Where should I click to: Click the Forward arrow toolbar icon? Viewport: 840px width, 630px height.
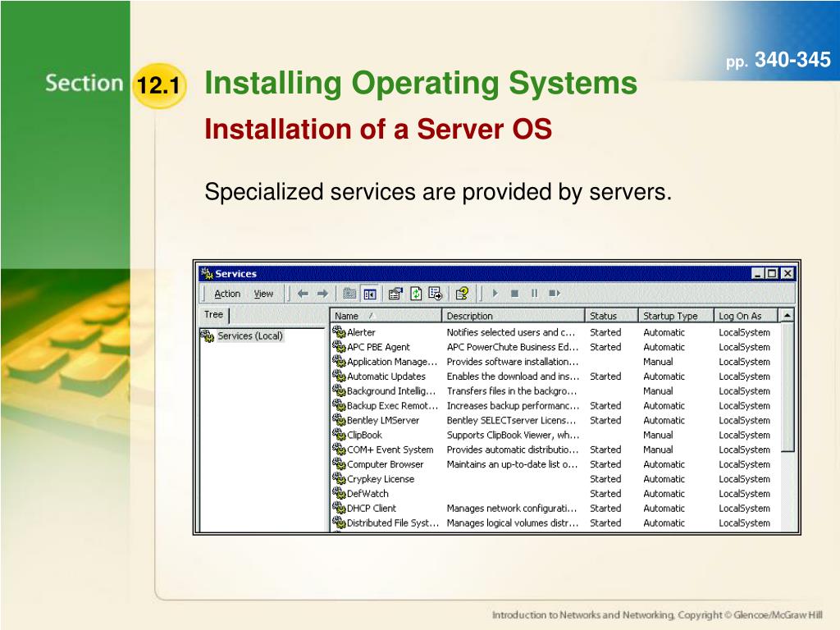tap(322, 294)
